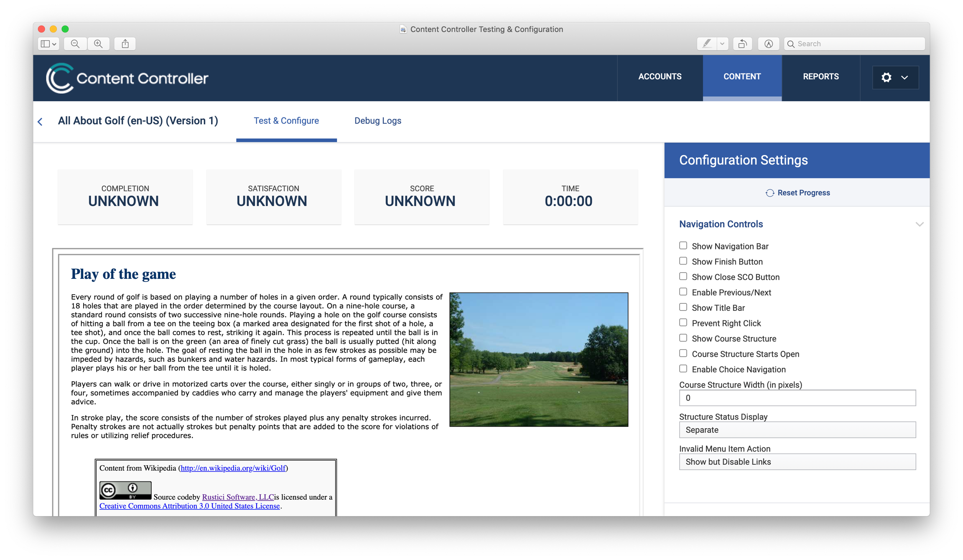Collapse the Navigation Controls section chevron
The image size is (963, 560).
pos(919,224)
